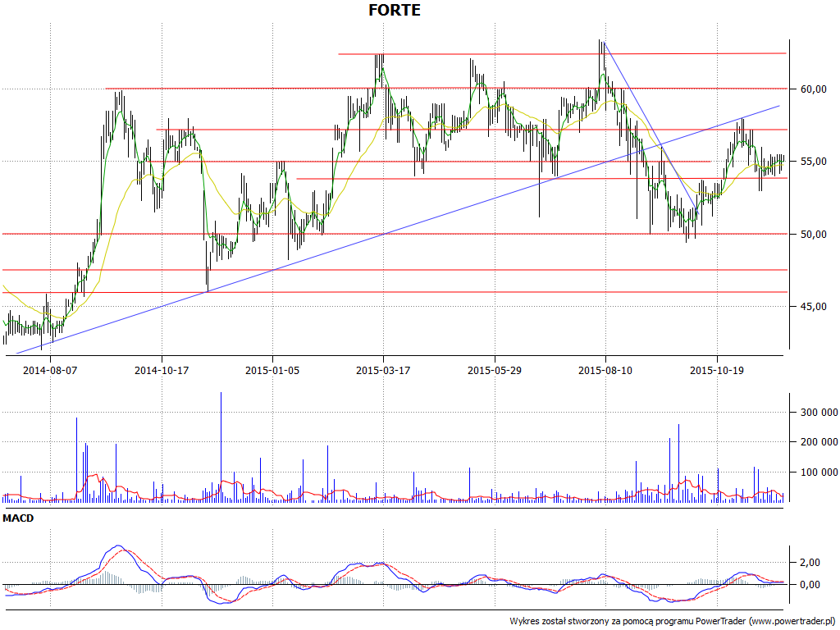Image resolution: width=840 pixels, height=630 pixels.
Task: Click the 200 000 volume axis label
Action: tap(819, 442)
